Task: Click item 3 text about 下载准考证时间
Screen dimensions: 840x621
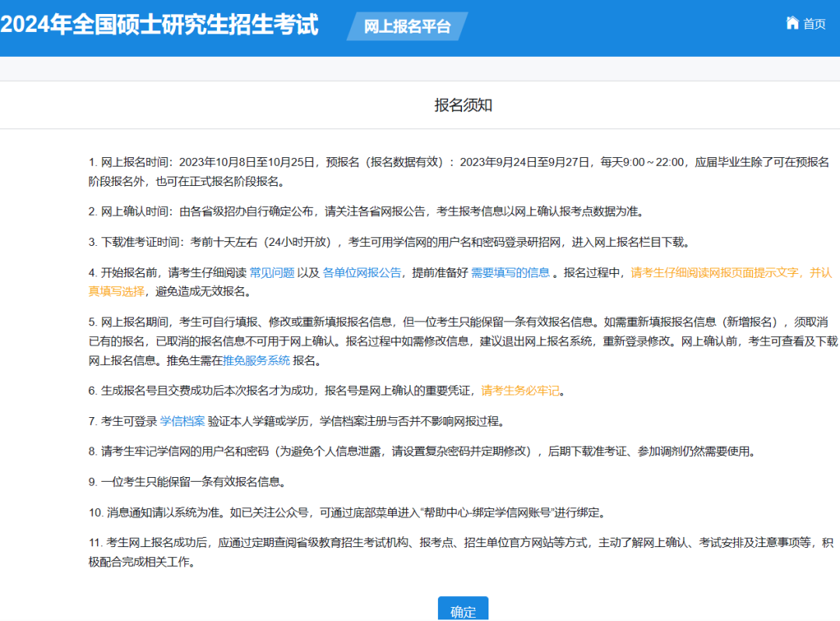Action: tap(389, 242)
